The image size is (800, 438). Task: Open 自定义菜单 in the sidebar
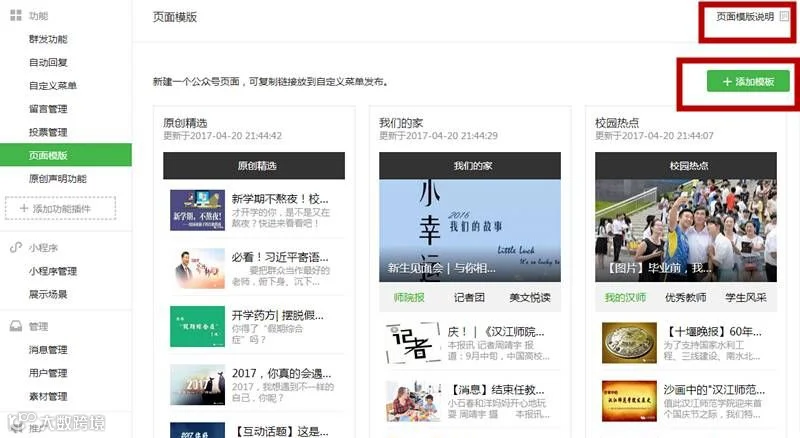point(53,85)
